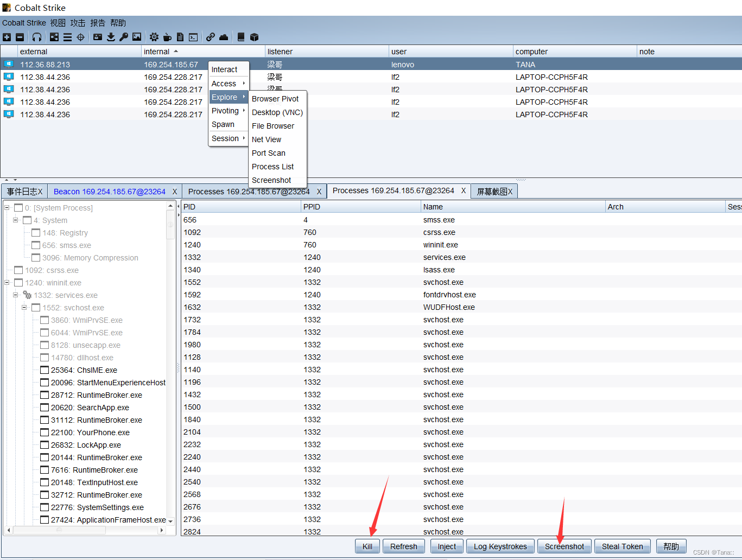This screenshot has height=560, width=742.
Task: Click the gear icon beside 1332: services.exe
Action: click(27, 295)
